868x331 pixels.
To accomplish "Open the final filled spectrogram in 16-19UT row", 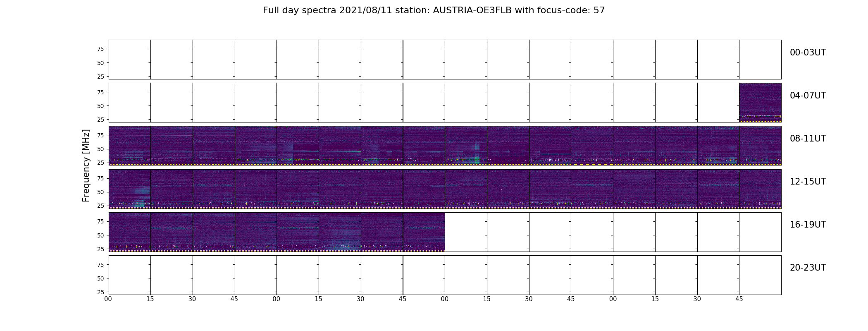I will click(424, 232).
